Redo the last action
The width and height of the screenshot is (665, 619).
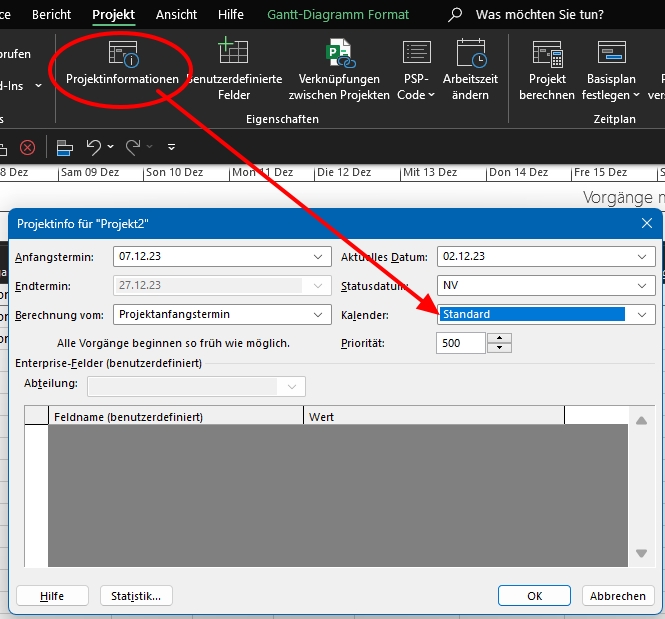[133, 147]
